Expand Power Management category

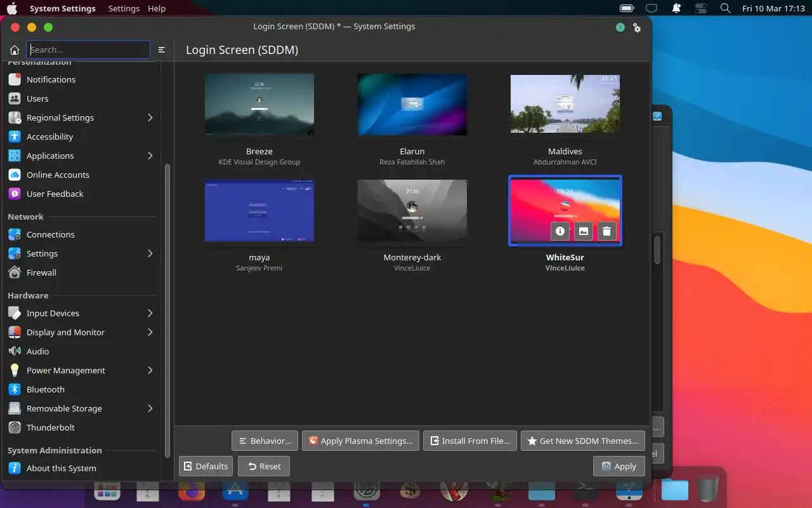150,370
